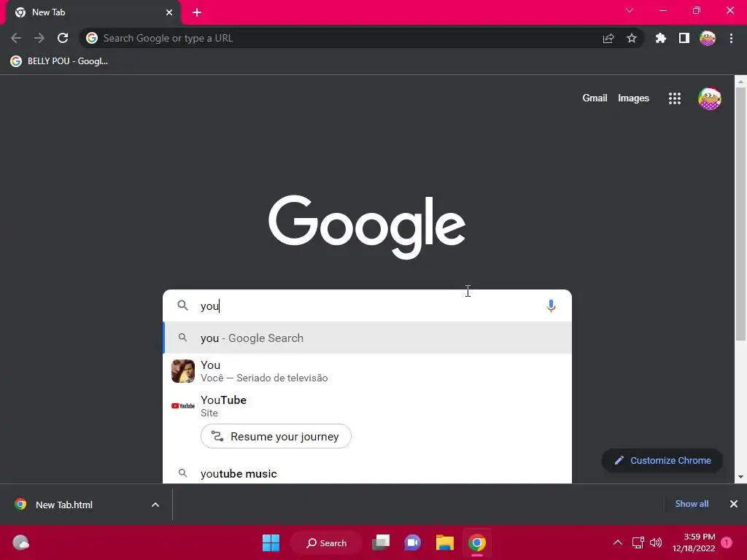Open volume tray icon
This screenshot has width=747, height=560.
[x=656, y=542]
